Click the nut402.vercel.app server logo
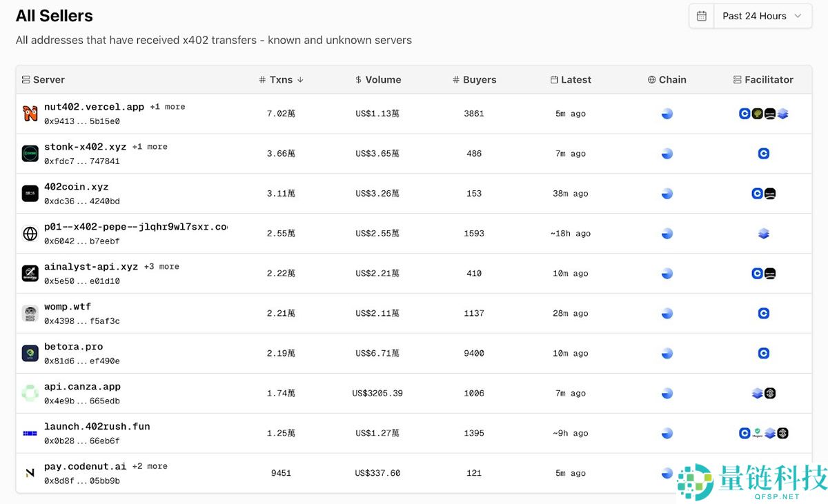Viewport: 828px width, 504px height. [30, 114]
